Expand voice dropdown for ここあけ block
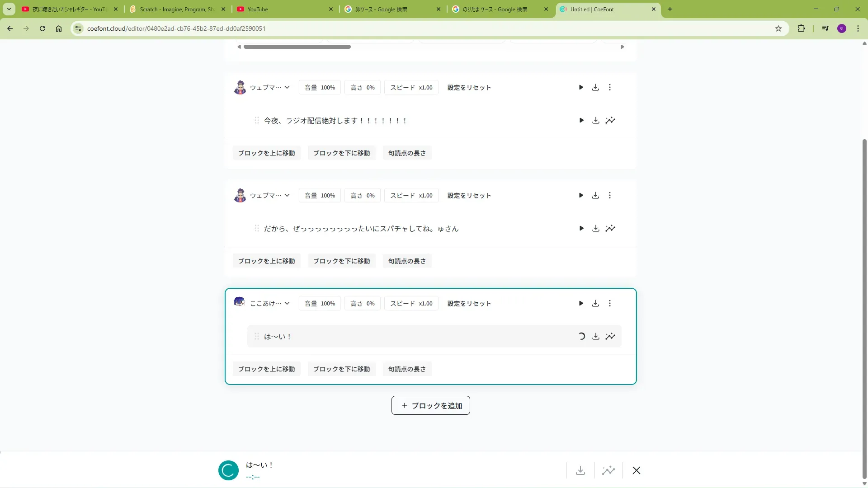Viewport: 868px width, 488px height. coord(287,303)
